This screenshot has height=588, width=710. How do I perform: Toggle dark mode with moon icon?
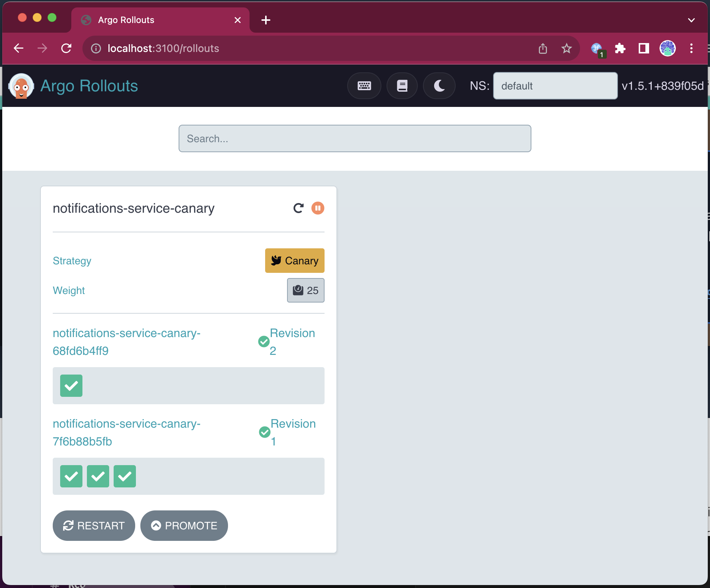(x=439, y=86)
